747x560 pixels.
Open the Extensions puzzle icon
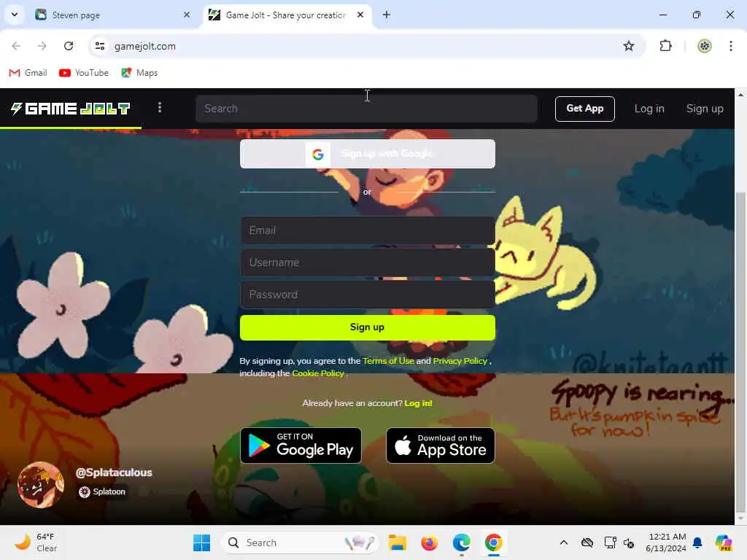coord(665,46)
